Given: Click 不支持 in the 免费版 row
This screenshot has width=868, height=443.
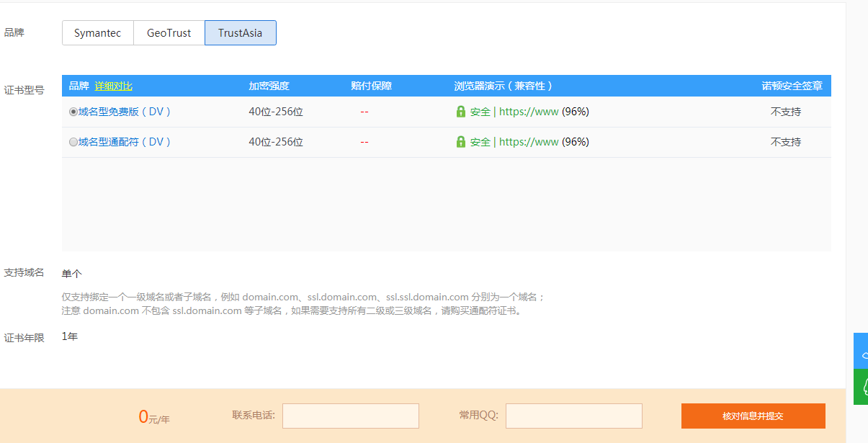Looking at the screenshot, I should coord(786,112).
